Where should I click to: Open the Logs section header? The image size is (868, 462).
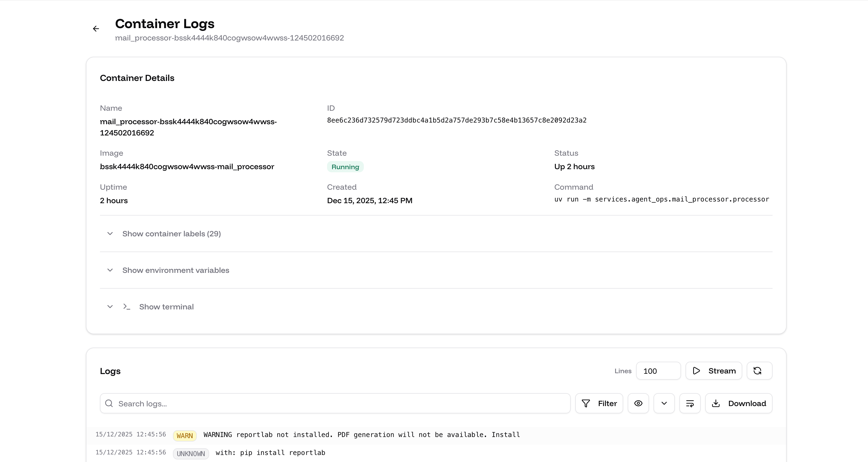110,371
